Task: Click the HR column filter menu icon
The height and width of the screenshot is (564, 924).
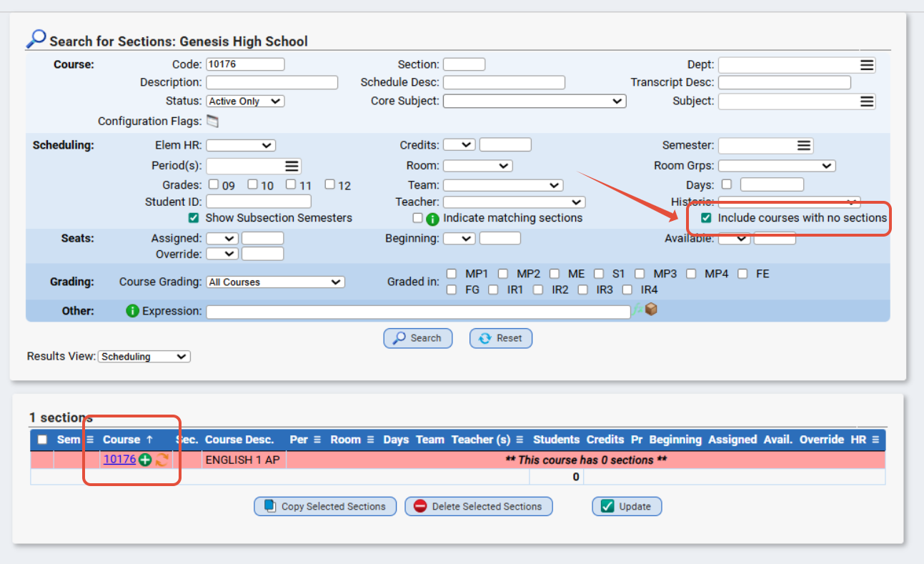Action: coord(875,440)
